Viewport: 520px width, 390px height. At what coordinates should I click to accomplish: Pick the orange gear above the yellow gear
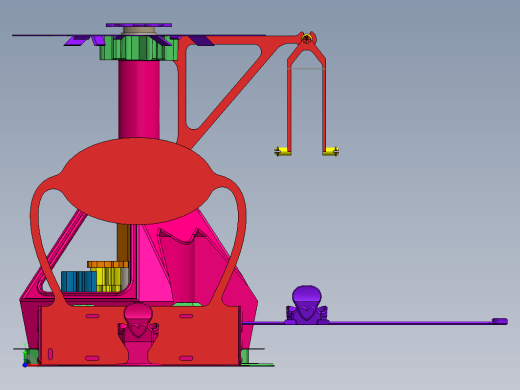click(x=108, y=264)
